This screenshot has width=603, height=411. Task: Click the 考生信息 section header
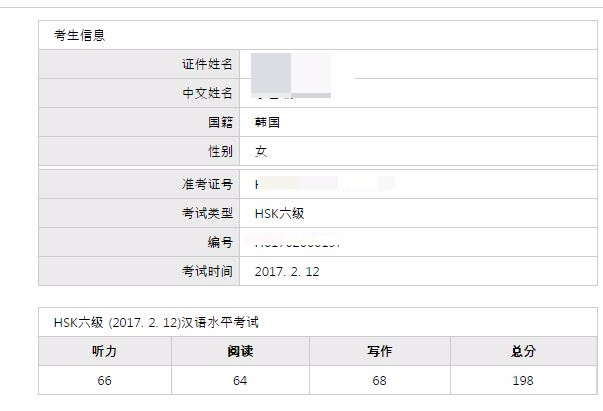click(x=80, y=35)
